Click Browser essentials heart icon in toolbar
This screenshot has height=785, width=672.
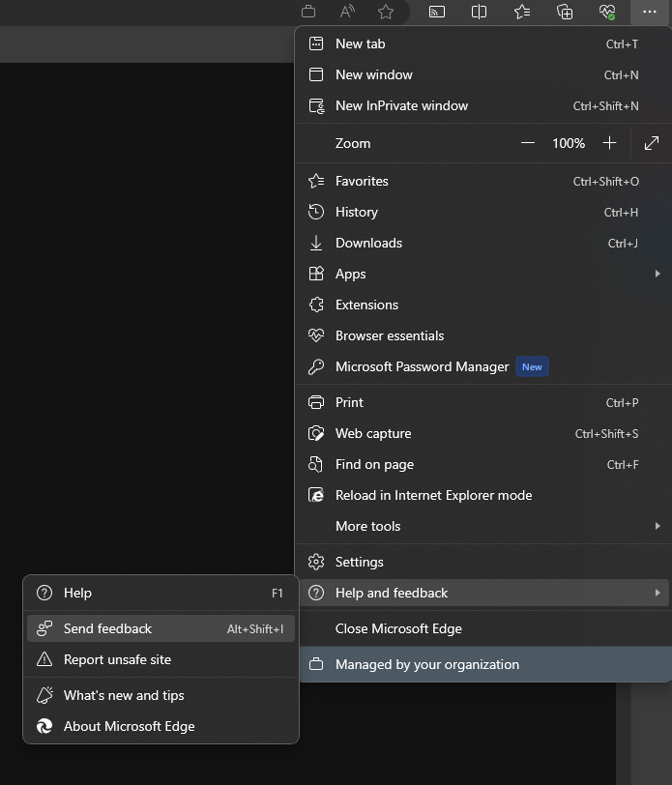tap(607, 12)
